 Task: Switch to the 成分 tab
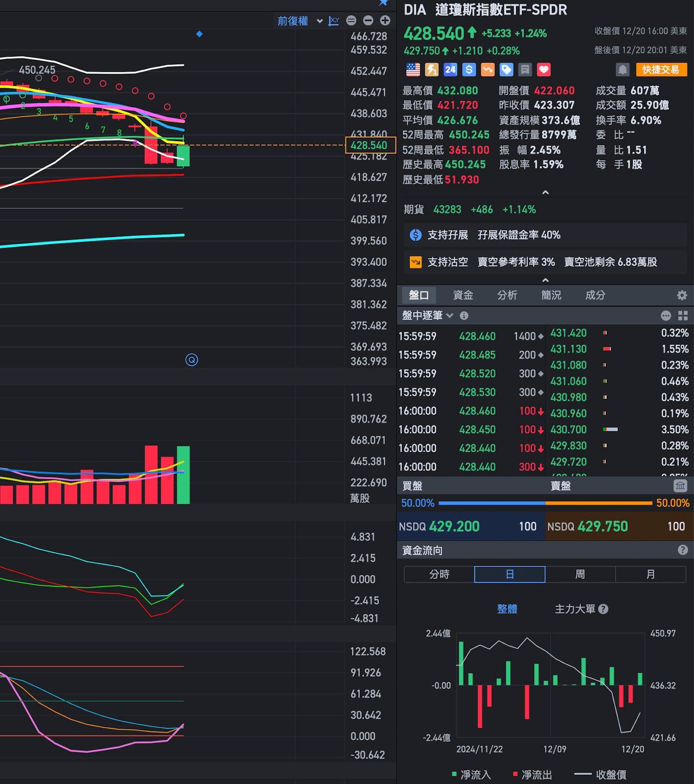point(595,295)
